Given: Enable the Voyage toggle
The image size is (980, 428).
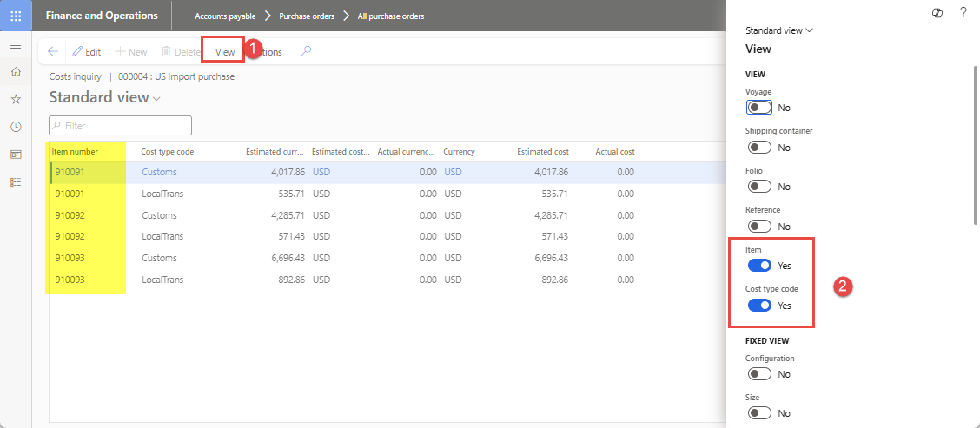Looking at the screenshot, I should [759, 108].
